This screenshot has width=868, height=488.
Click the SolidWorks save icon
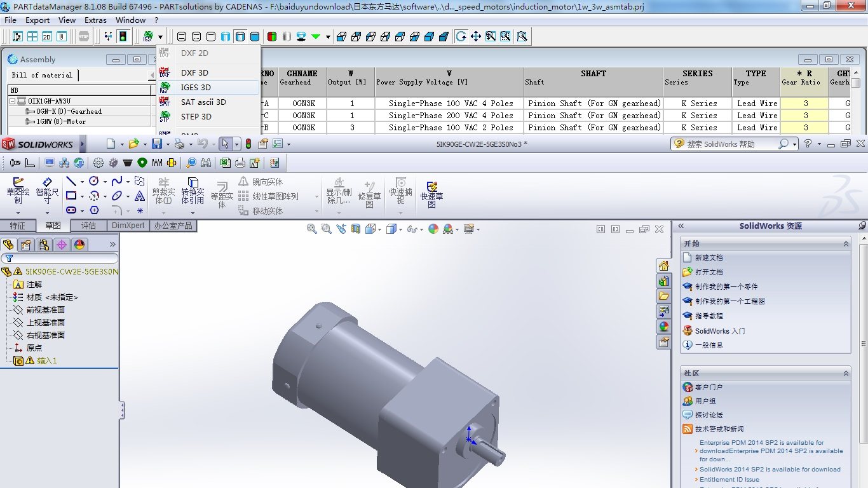pos(156,144)
